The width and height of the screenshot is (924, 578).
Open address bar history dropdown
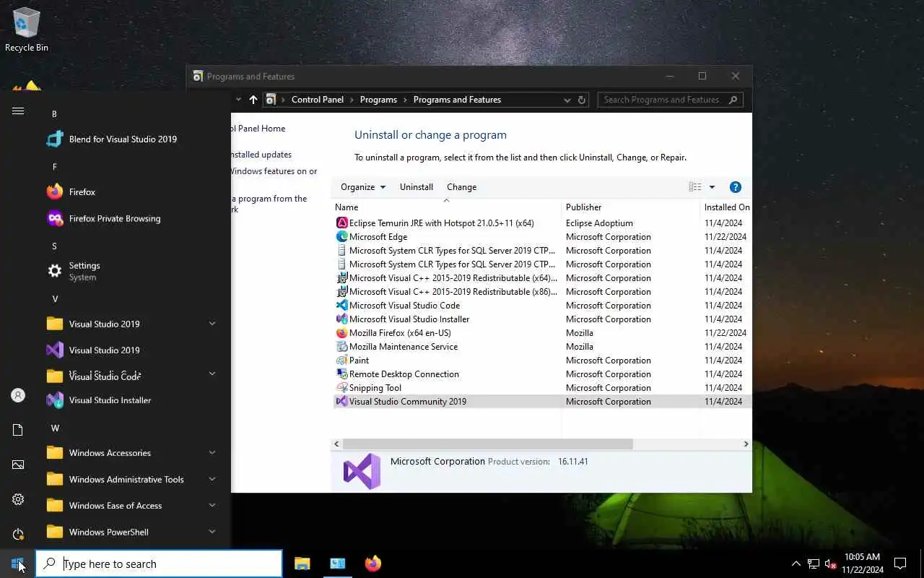567,100
